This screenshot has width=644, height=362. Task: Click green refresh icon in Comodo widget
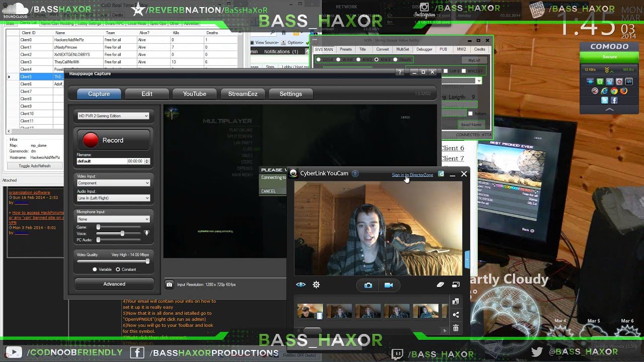[600, 81]
